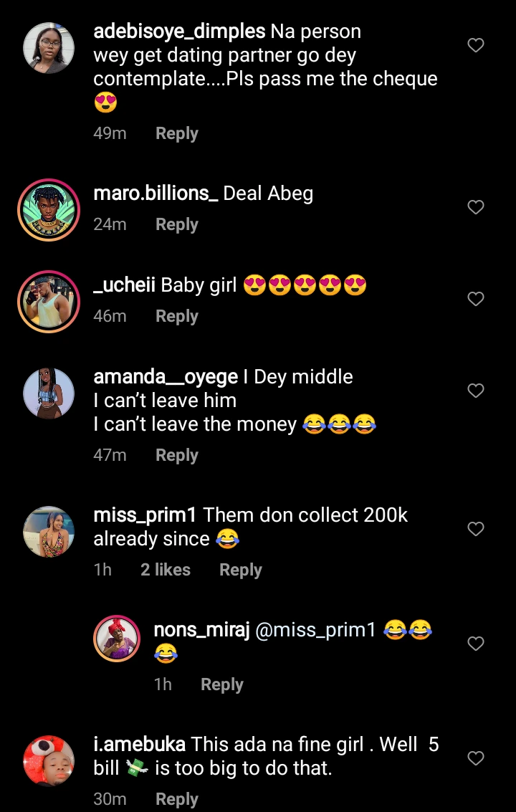The height and width of the screenshot is (812, 516).
Task: View _ucheii's story avatar
Action: [x=49, y=300]
